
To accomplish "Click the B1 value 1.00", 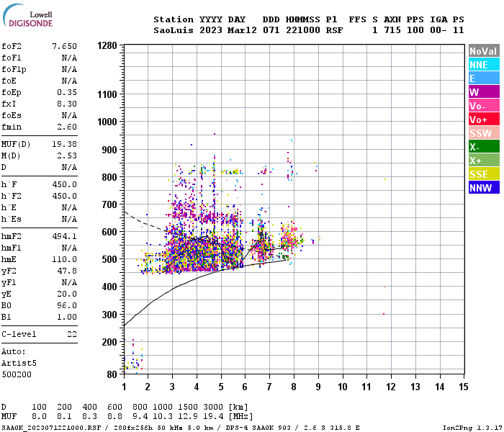I will point(67,317).
